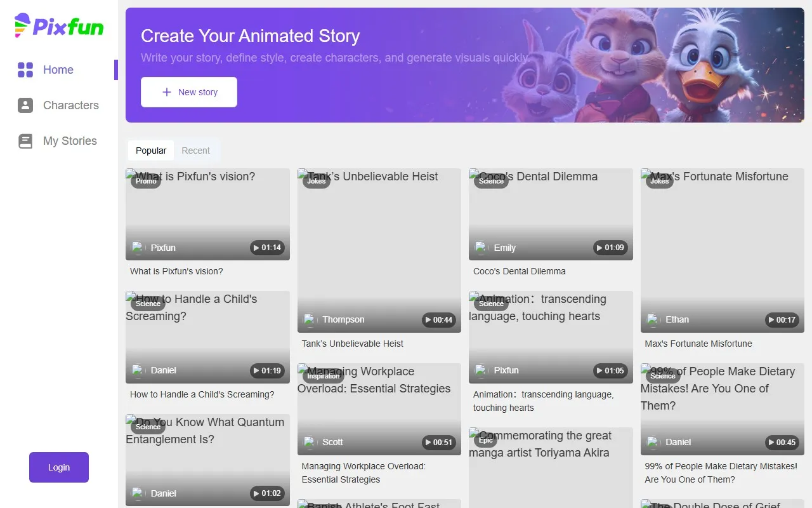Image resolution: width=812 pixels, height=508 pixels.
Task: Play the 00:44 Tank's Heist video
Action: (x=438, y=320)
